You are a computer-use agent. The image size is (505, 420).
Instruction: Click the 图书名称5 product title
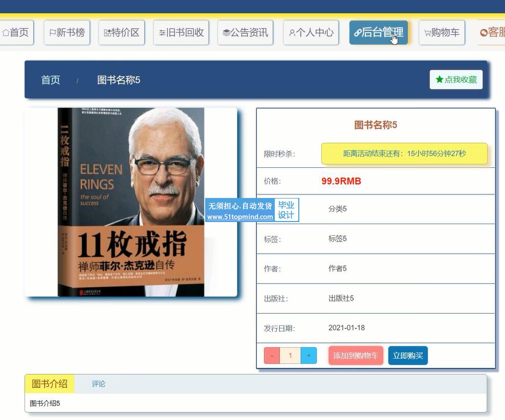click(376, 125)
